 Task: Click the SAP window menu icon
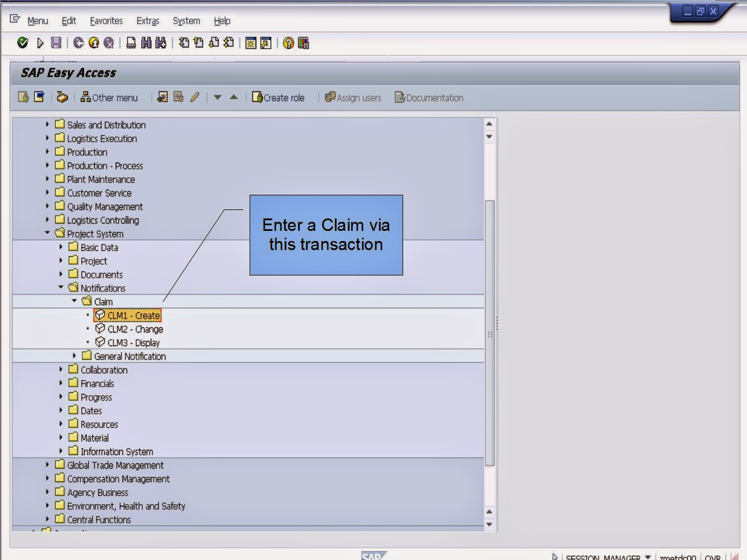point(15,20)
